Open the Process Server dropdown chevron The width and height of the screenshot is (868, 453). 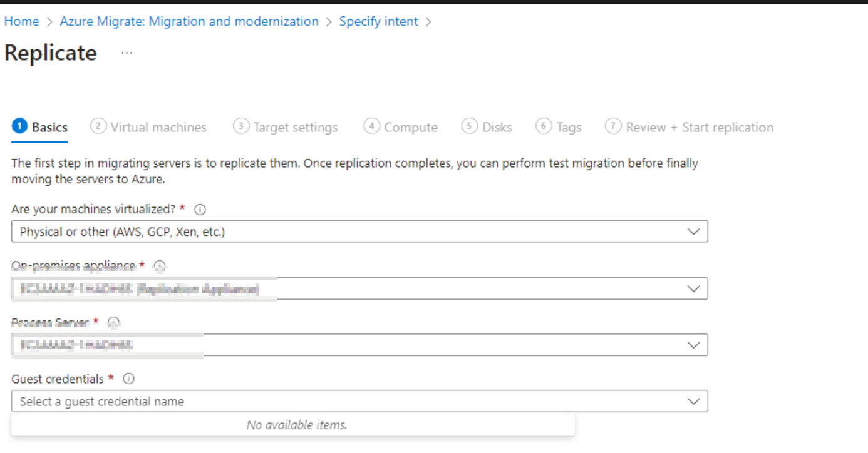pyautogui.click(x=693, y=344)
